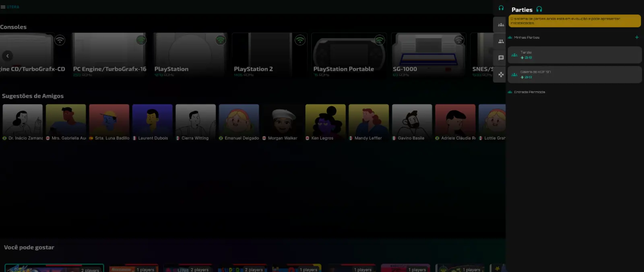Click the wifi icon on PlayStation Portable card
The width and height of the screenshot is (644, 272).
click(380, 40)
